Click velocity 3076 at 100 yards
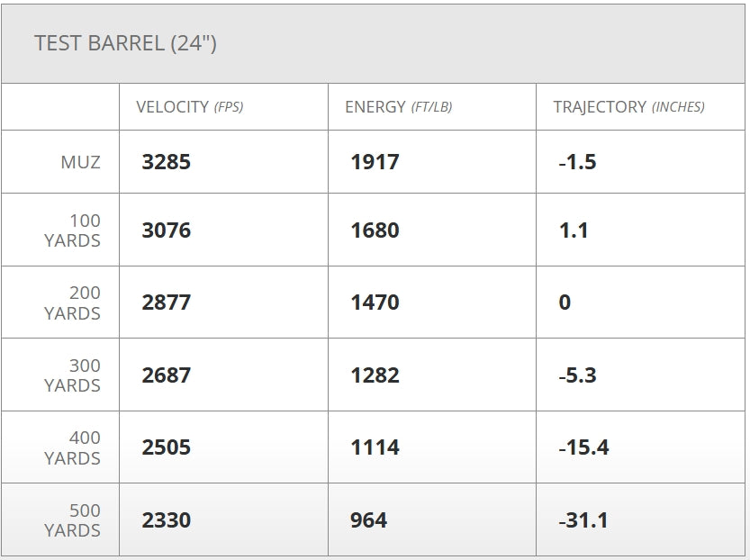Image resolution: width=750 pixels, height=560 pixels. (x=166, y=230)
